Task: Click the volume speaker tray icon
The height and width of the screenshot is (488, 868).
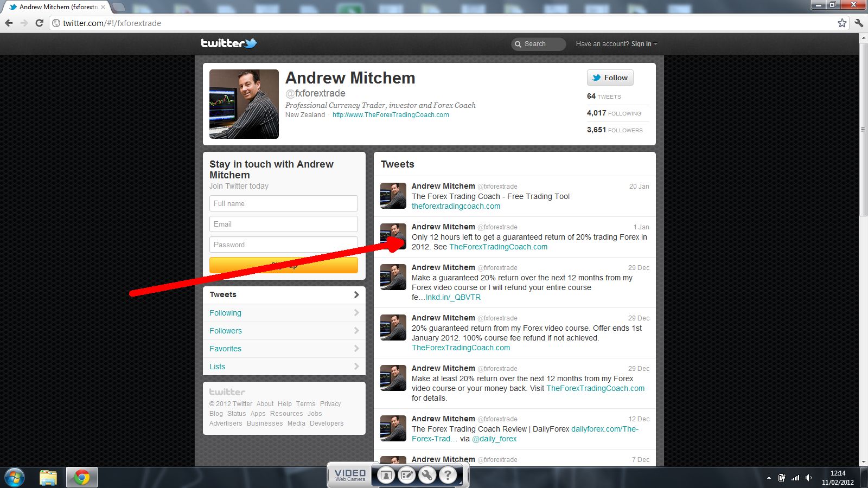Action: [808, 478]
